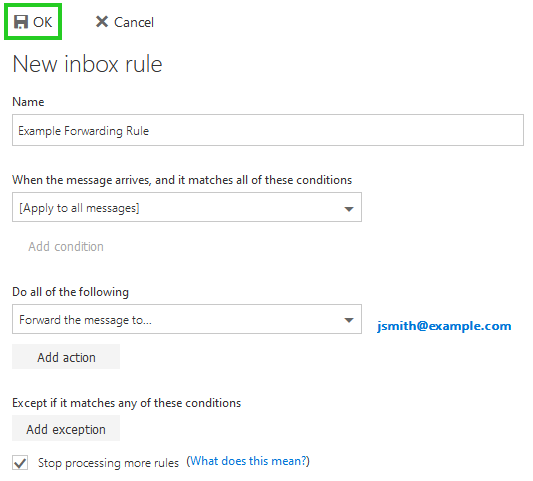Click the X icon beside Cancel
This screenshot has height=481, width=533.
[102, 22]
